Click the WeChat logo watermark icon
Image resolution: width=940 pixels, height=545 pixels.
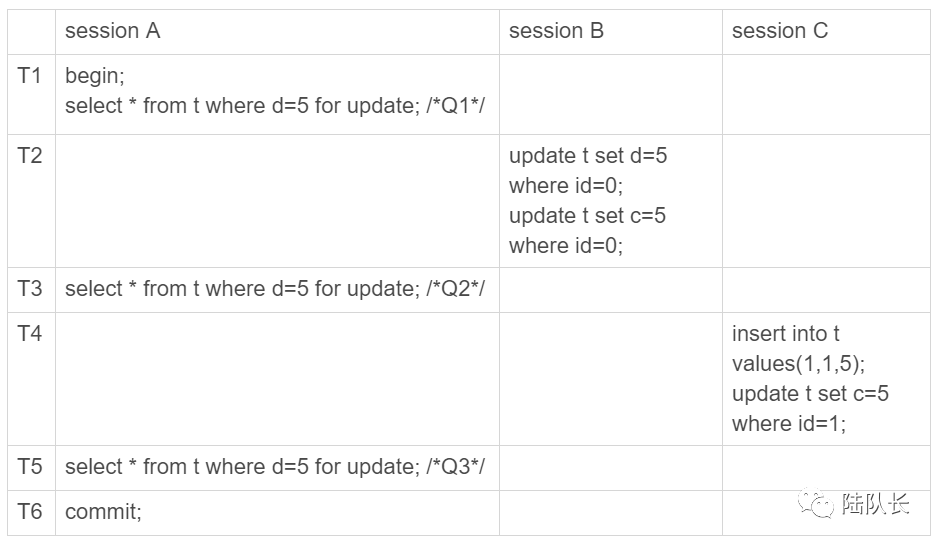coord(815,503)
